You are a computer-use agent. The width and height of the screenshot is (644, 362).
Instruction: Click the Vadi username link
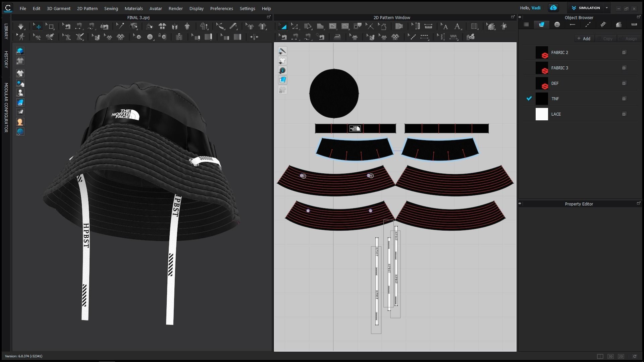pos(536,8)
